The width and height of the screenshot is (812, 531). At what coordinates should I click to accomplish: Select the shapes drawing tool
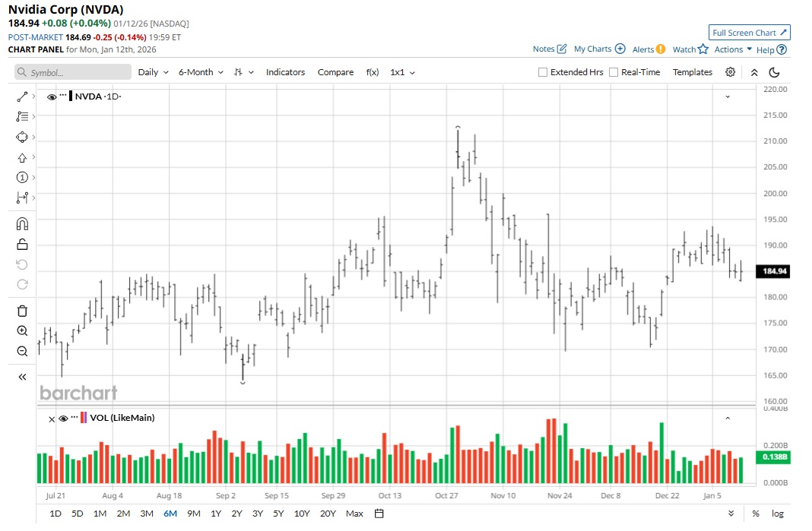(x=22, y=137)
